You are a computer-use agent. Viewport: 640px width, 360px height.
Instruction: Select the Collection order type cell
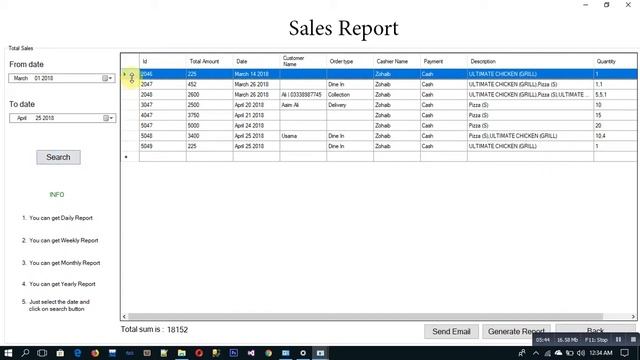[x=350, y=95]
